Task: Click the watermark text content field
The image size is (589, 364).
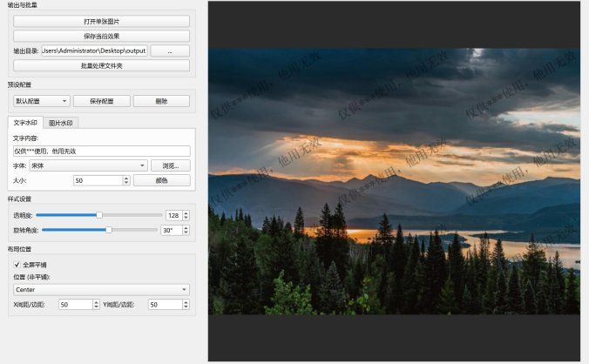Action: tap(101, 151)
